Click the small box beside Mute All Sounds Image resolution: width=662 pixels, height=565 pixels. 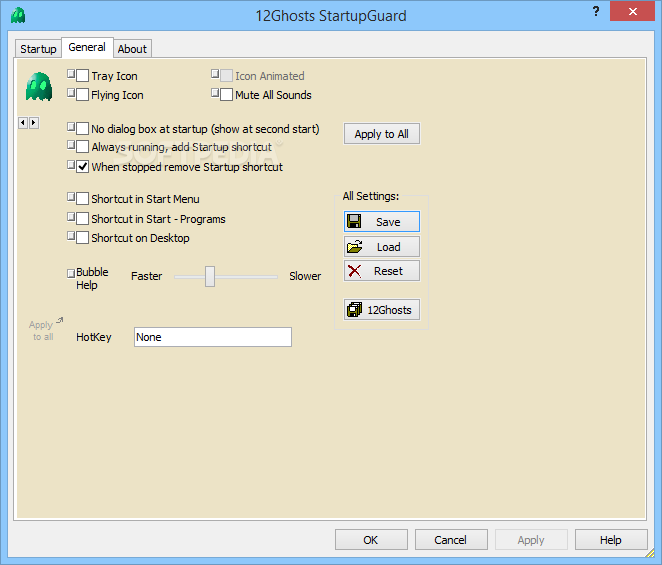[215, 92]
